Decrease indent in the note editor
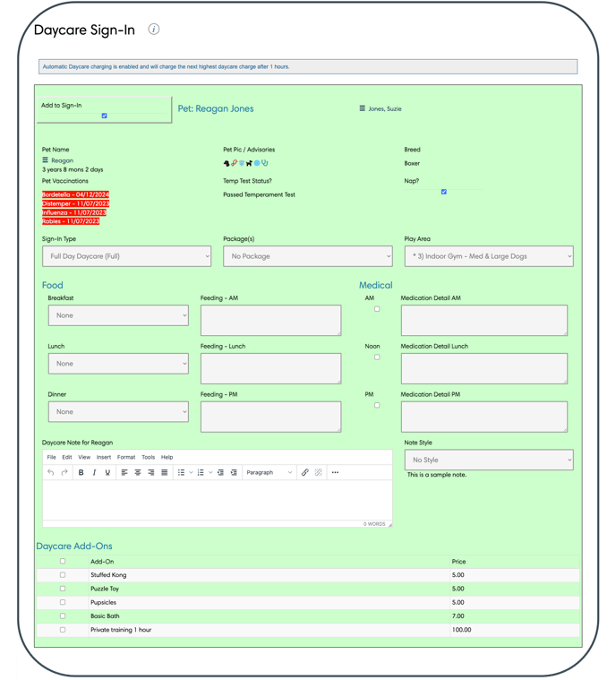This screenshot has height=680, width=616. click(220, 472)
